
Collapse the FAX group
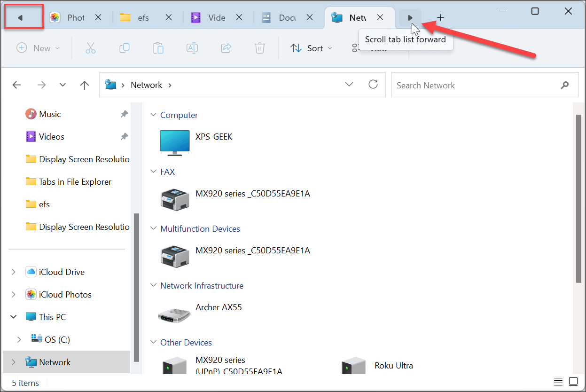point(153,172)
